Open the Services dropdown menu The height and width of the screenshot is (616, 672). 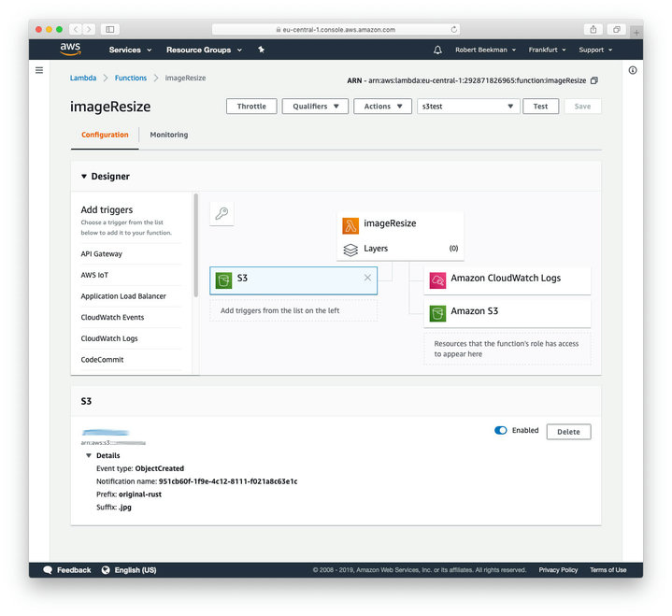130,50
